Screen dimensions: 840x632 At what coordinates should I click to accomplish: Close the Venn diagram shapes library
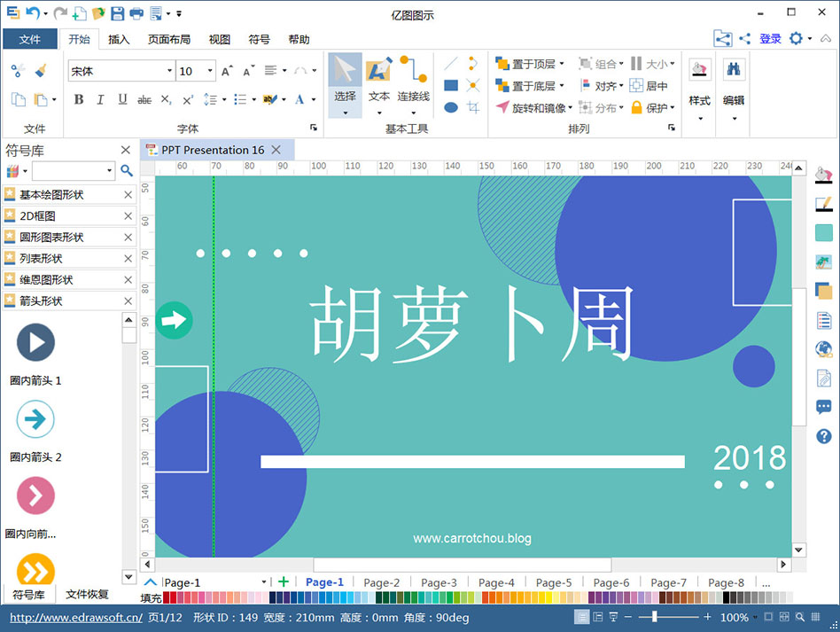(x=128, y=280)
